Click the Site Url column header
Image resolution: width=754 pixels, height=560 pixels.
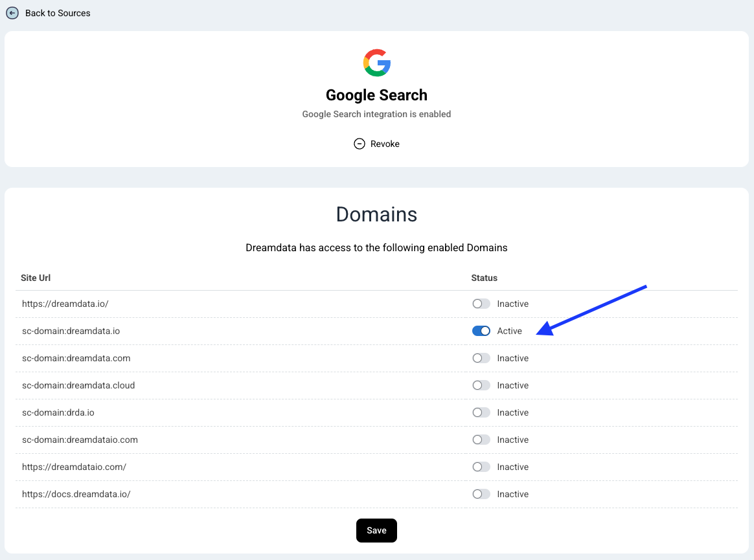[x=36, y=278]
